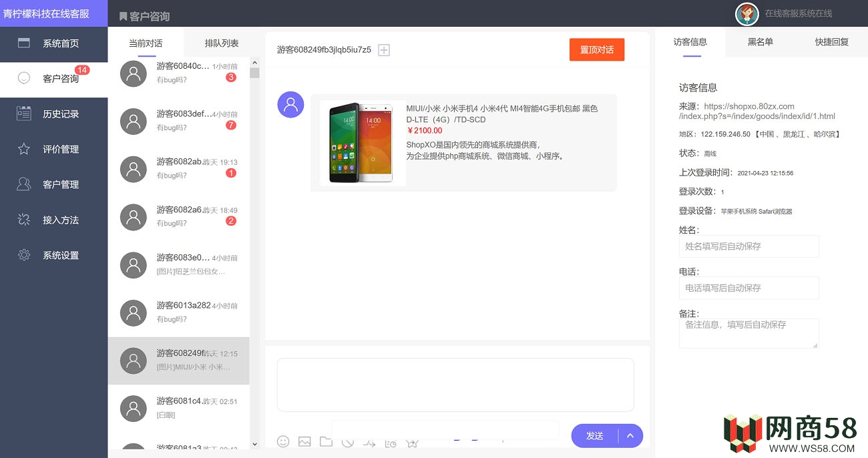The height and width of the screenshot is (458, 868).
Task: Click the red 3 unread badge
Action: click(x=231, y=77)
